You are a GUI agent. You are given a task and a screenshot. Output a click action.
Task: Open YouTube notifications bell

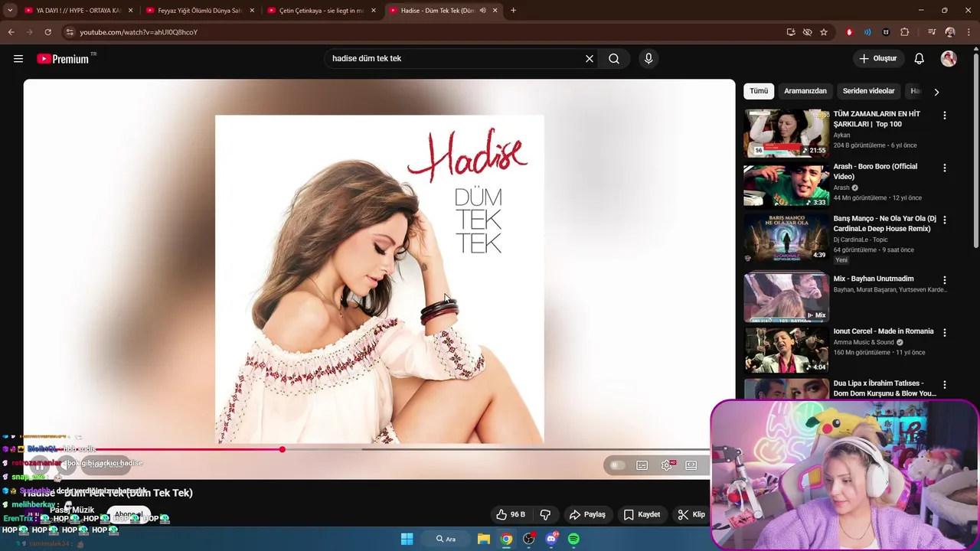coord(920,59)
